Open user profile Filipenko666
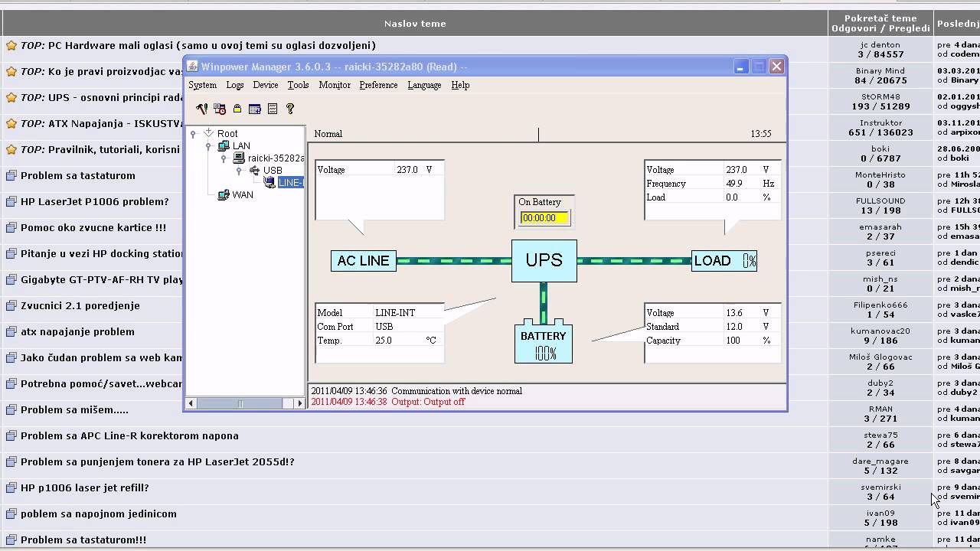 coord(880,305)
